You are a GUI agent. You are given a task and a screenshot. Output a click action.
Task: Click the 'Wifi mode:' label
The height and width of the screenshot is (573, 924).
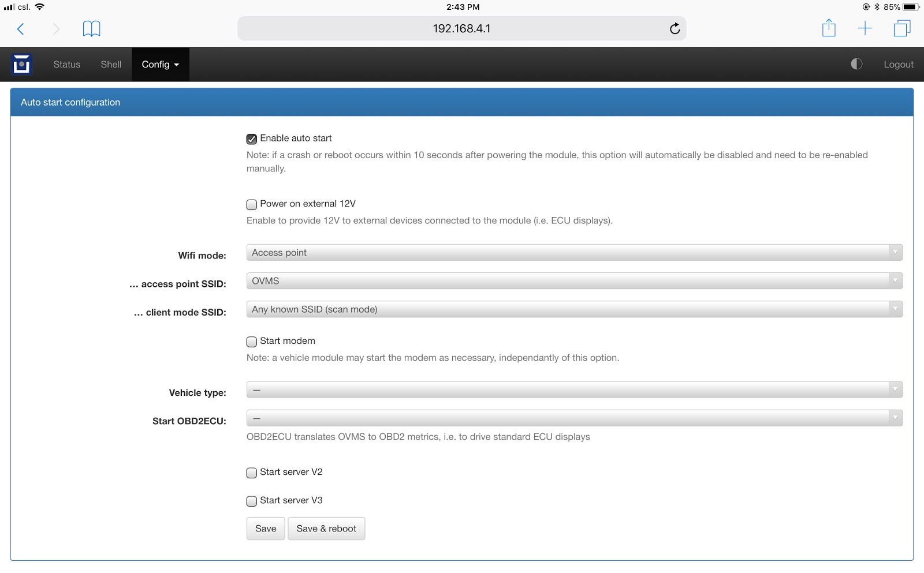(202, 256)
